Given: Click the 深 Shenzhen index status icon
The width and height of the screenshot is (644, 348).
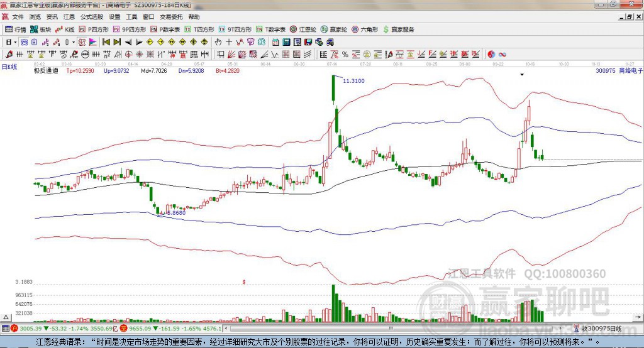Looking at the screenshot, I should (124, 329).
